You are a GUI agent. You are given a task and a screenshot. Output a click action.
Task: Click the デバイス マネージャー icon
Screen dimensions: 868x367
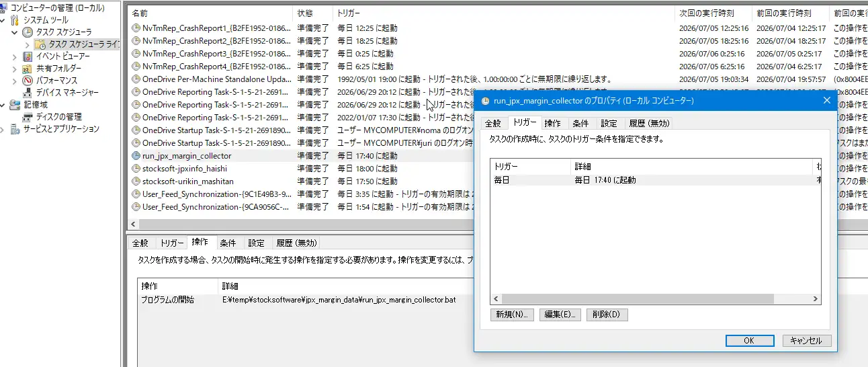pos(27,93)
